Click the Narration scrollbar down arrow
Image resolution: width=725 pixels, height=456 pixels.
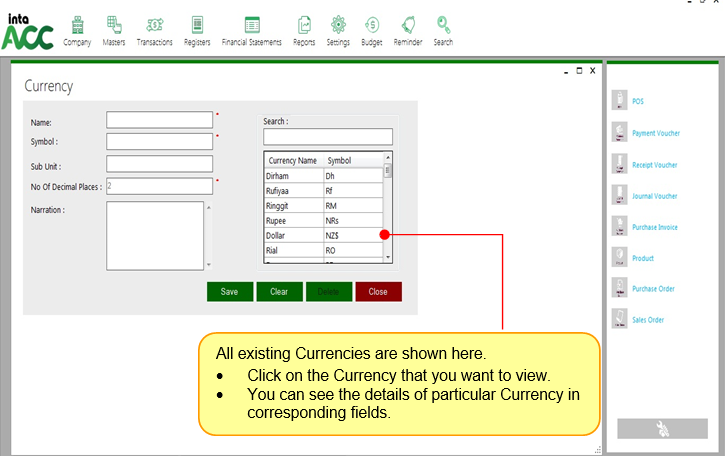pos(208,265)
